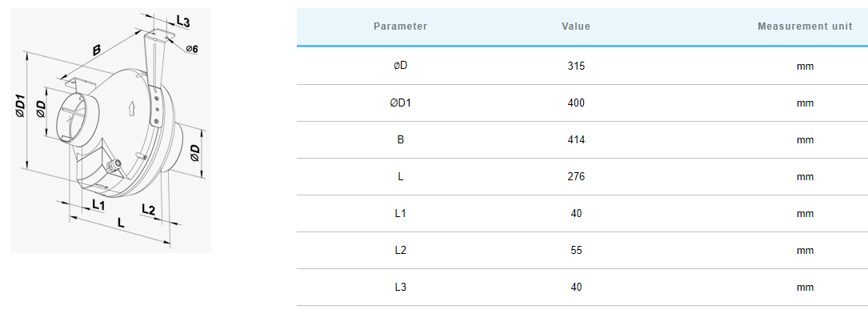Select the L3 parameter row label
This screenshot has width=868, height=314.
tap(400, 287)
